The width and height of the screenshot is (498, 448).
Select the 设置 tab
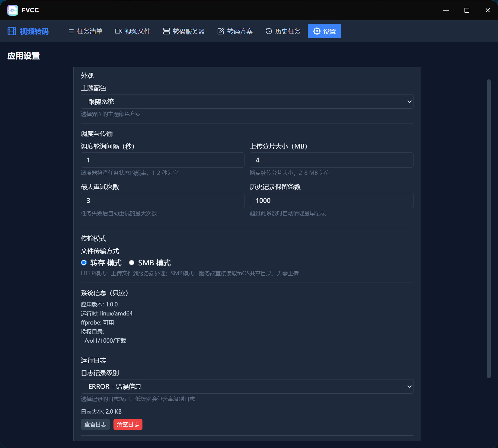pos(324,31)
